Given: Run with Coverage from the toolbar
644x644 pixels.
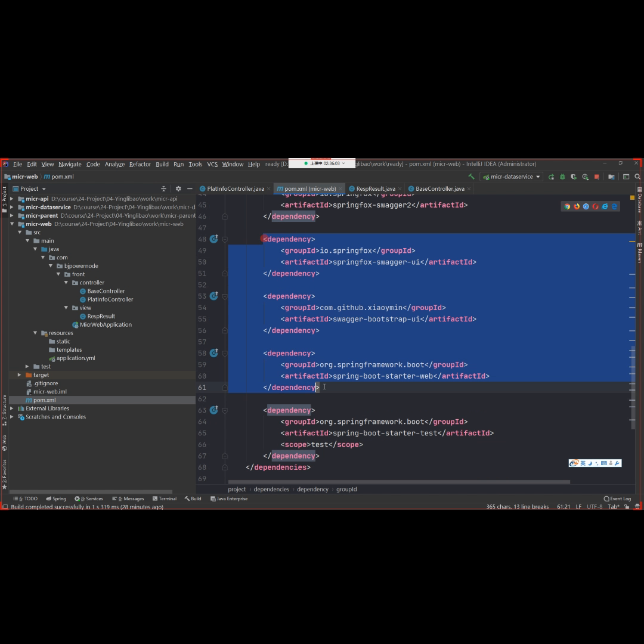Looking at the screenshot, I should tap(574, 177).
